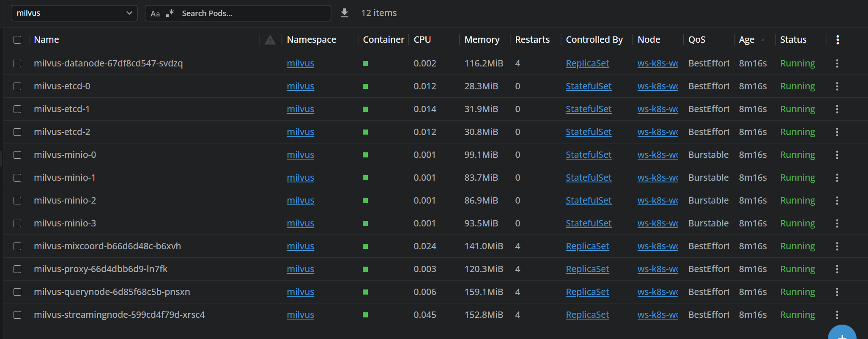This screenshot has width=868, height=339.
Task: Tick the checkbox for milvus-minio-3
Action: click(17, 223)
